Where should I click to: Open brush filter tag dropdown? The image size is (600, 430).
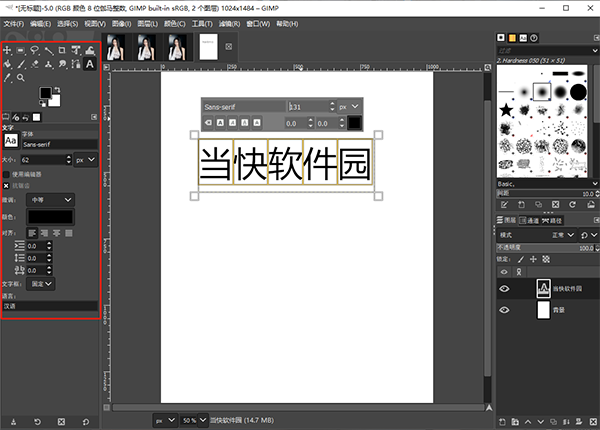coord(595,50)
